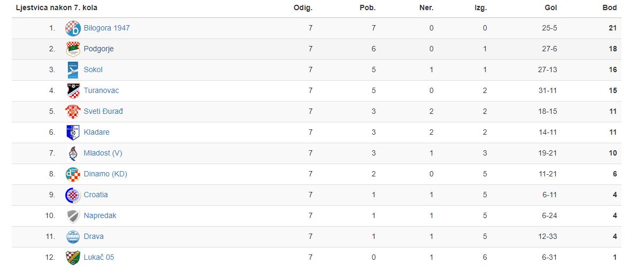The height and width of the screenshot is (271, 644).
Task: Open the Bilogora 1947 team link
Action: point(106,28)
